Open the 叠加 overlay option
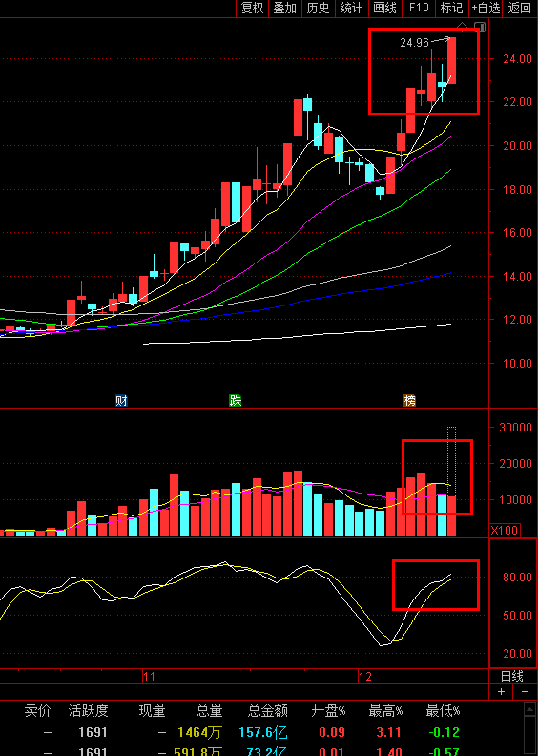Screen dimensions: 538x756 [285, 9]
